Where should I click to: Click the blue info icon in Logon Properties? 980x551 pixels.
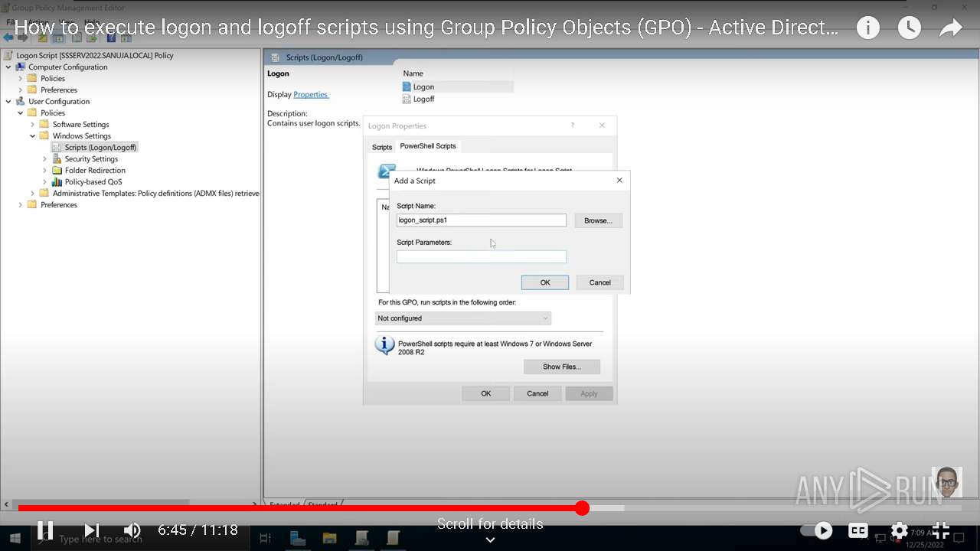tap(384, 345)
